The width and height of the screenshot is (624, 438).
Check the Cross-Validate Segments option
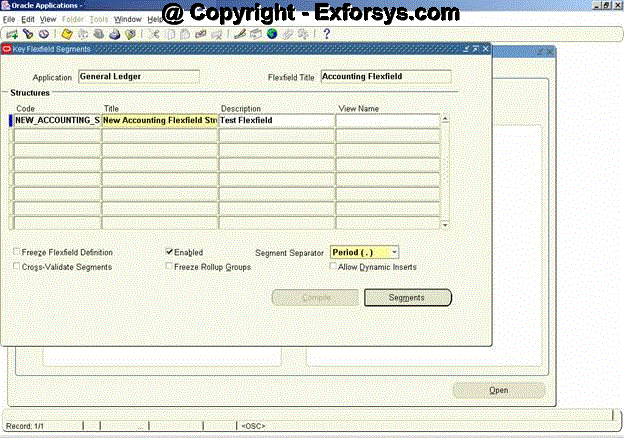coord(16,267)
